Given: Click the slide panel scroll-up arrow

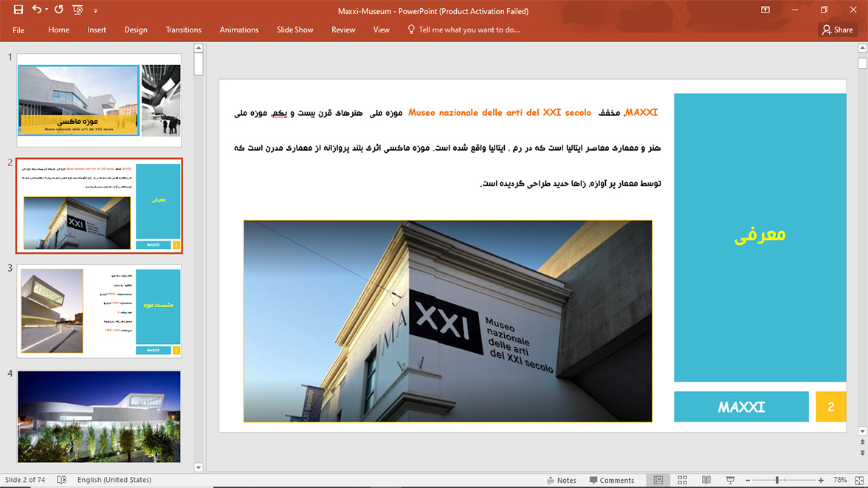Looking at the screenshot, I should click(x=199, y=48).
